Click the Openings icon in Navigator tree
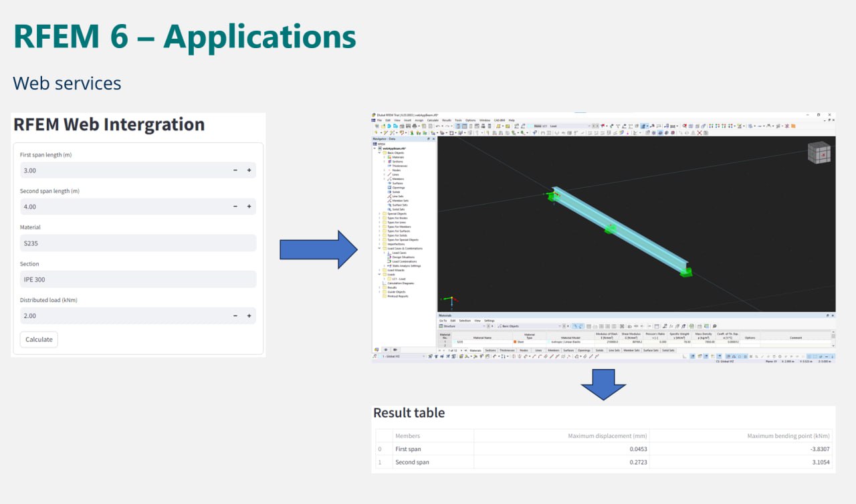Screen dimensions: 856x504 click(x=389, y=188)
